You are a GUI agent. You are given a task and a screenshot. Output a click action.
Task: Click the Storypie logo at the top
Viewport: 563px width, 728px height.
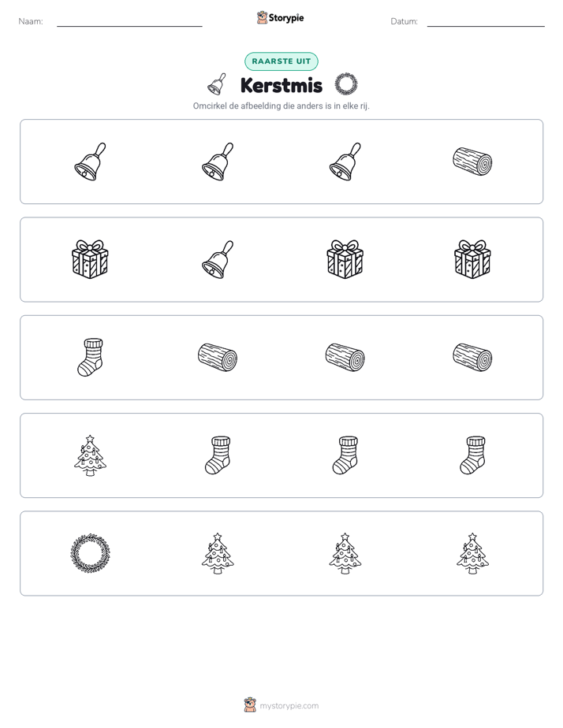click(x=280, y=17)
